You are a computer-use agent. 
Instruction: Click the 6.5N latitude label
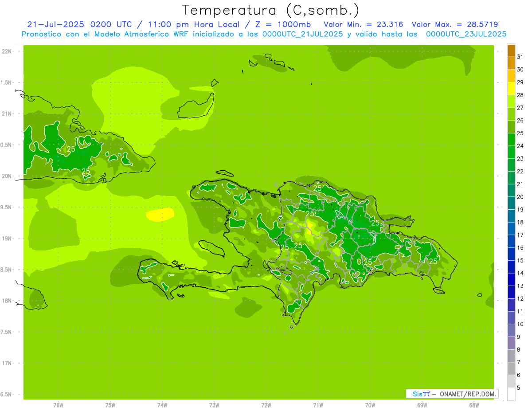tap(7, 394)
